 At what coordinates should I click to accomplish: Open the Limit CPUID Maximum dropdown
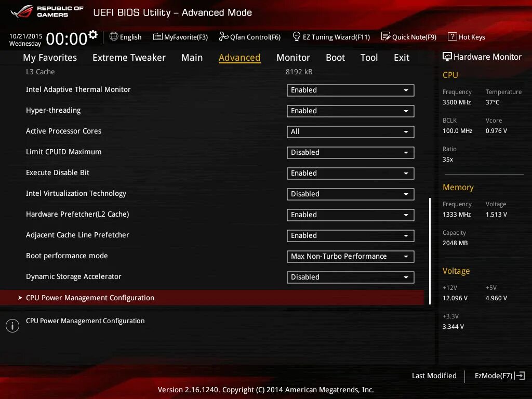(x=351, y=153)
